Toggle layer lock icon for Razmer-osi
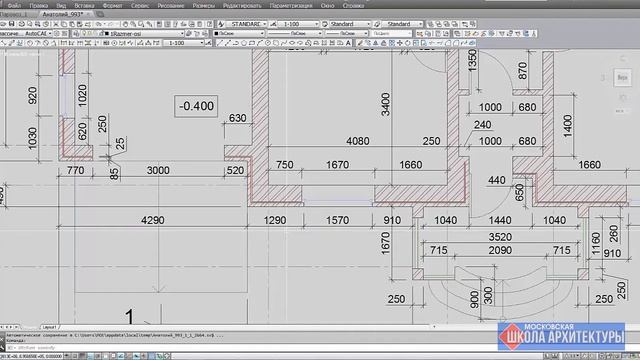640x360 pixels. click(101, 33)
